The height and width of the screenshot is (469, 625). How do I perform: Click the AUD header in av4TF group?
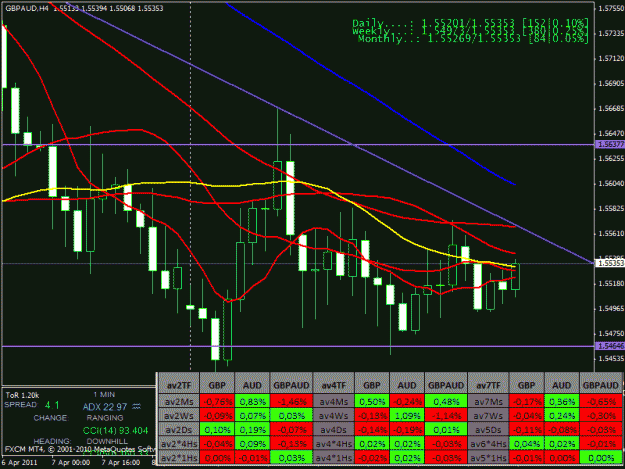(x=407, y=385)
